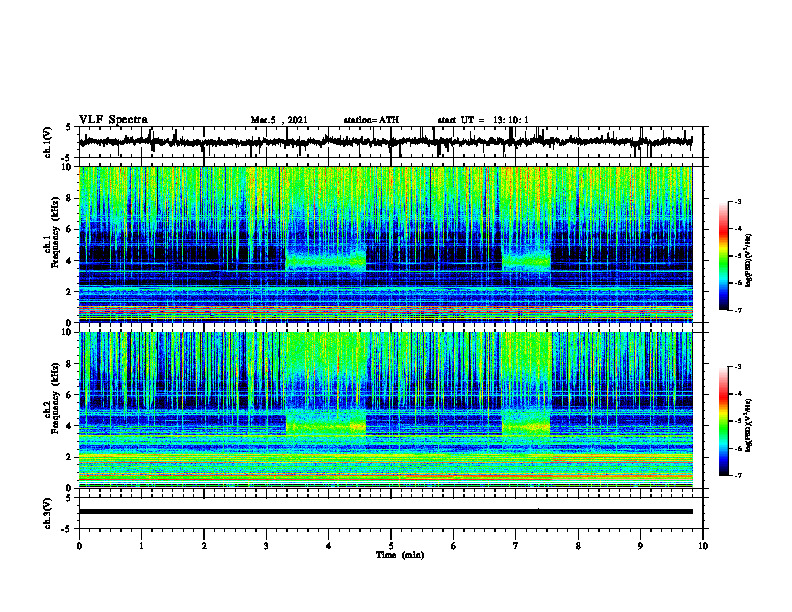Click the time axis tick label '10'

coord(703,546)
